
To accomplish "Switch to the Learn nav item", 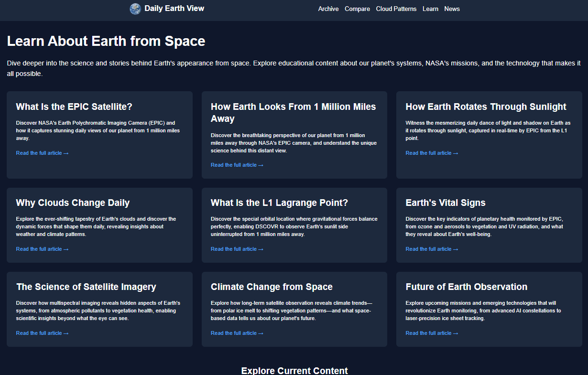I will (x=430, y=9).
